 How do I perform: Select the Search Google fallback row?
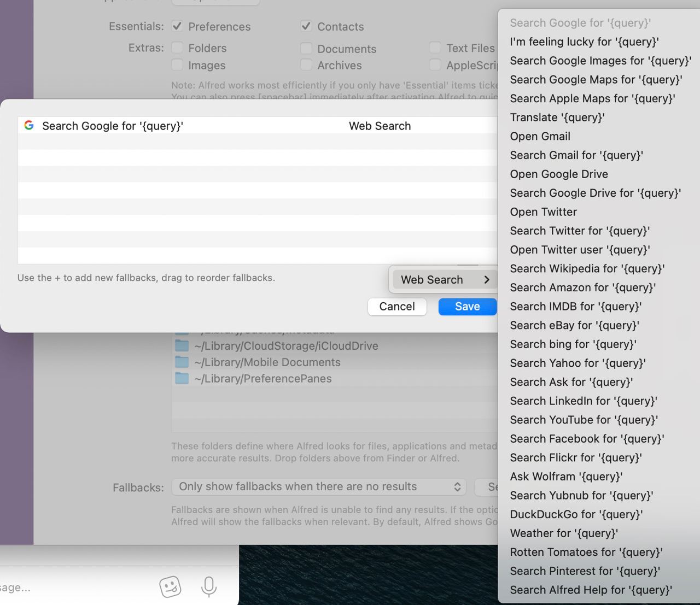pos(258,126)
